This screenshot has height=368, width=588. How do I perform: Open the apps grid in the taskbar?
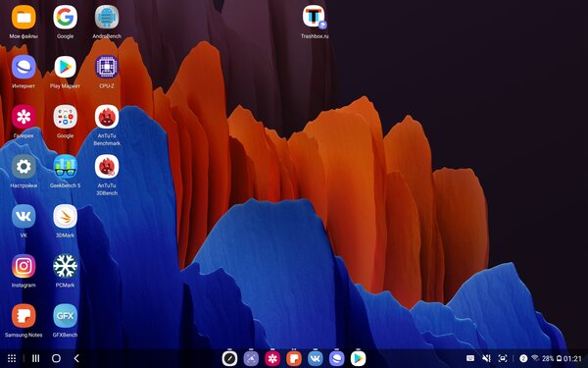tap(12, 358)
